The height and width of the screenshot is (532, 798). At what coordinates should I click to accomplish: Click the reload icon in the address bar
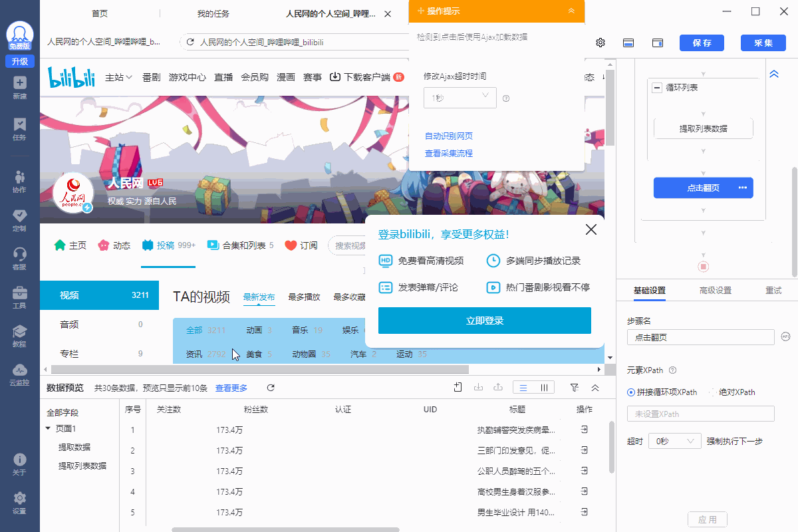[190, 42]
